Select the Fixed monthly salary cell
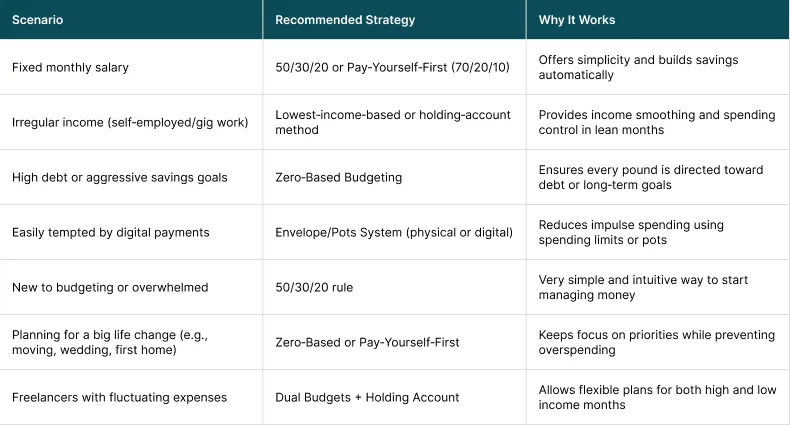790x425 pixels. (70, 68)
